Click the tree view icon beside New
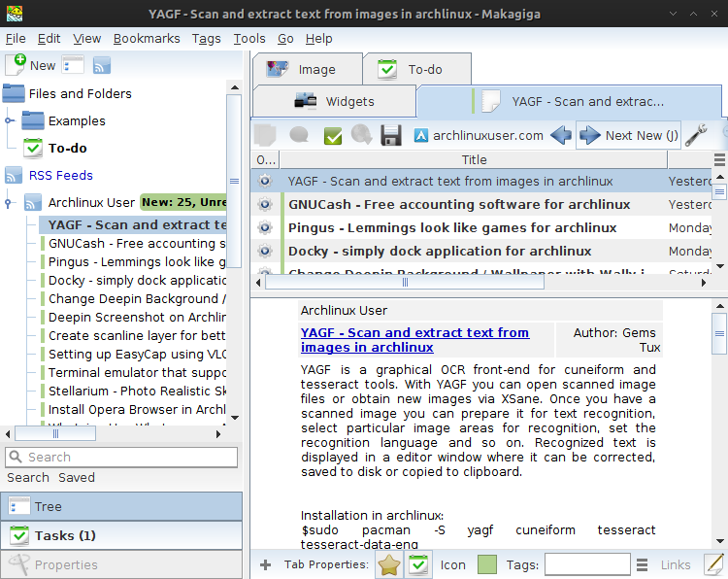 click(73, 65)
